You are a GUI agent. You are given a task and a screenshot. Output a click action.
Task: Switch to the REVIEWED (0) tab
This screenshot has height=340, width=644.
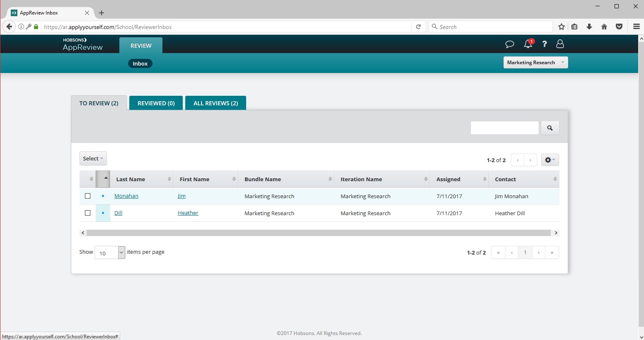pyautogui.click(x=156, y=103)
